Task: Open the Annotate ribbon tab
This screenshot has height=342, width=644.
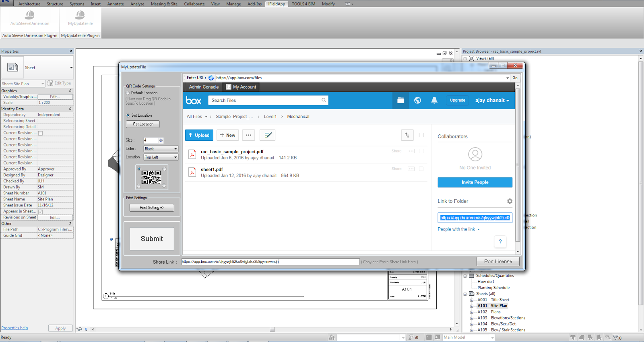Action: pos(116,4)
